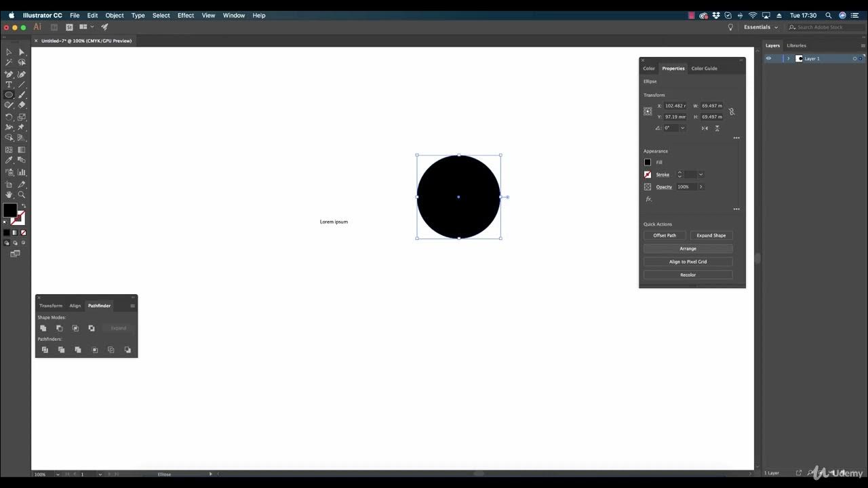868x488 pixels.
Task: Select the Line Segment tool
Action: tap(22, 85)
